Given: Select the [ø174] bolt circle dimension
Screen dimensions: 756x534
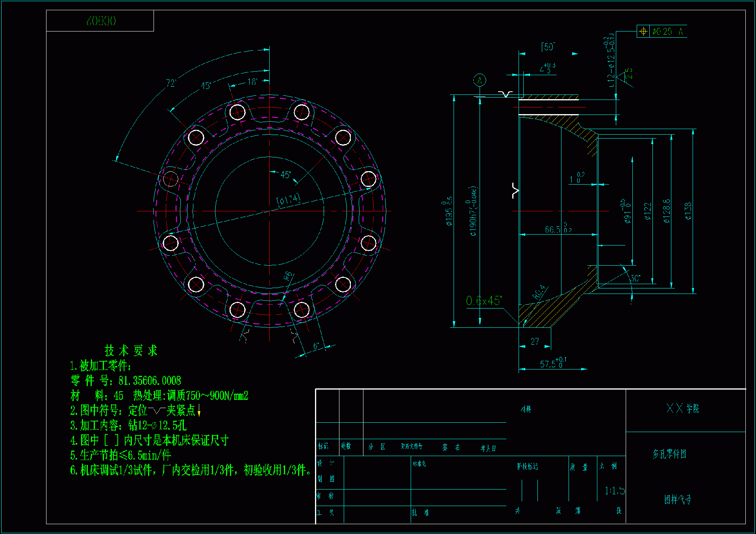Looking at the screenshot, I should tap(289, 200).
